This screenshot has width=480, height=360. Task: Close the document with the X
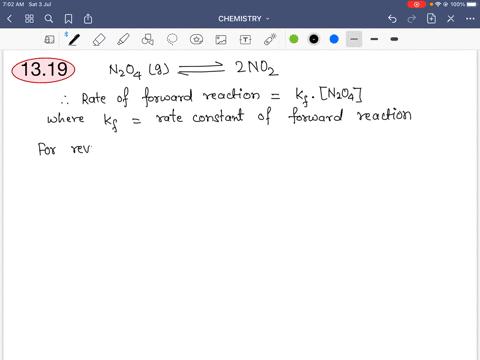click(x=451, y=19)
